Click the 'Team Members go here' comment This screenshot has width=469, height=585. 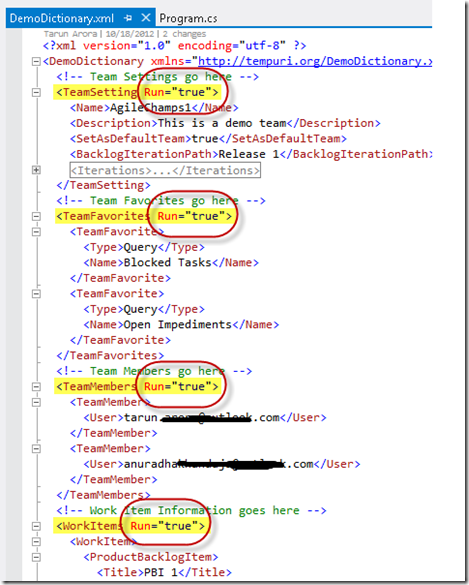(154, 371)
